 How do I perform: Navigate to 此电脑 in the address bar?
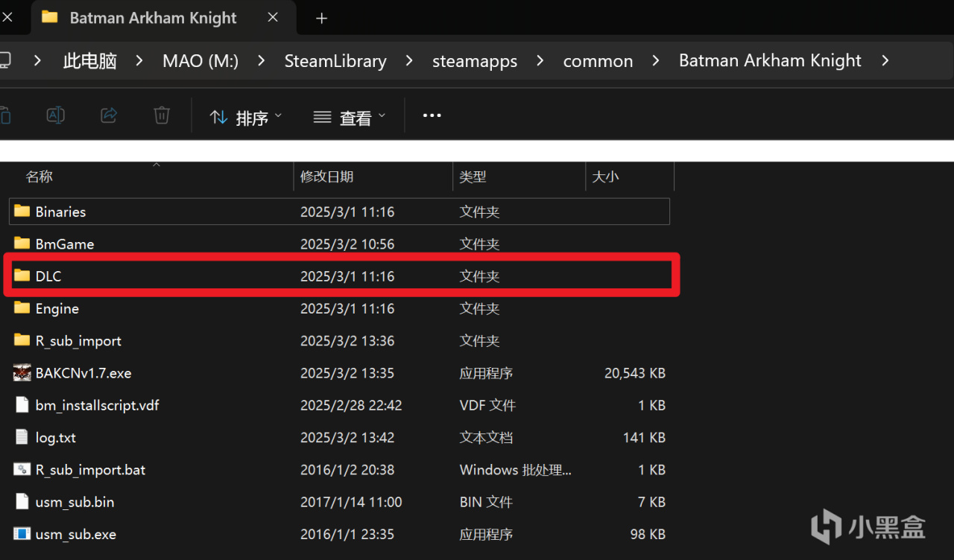click(x=90, y=61)
